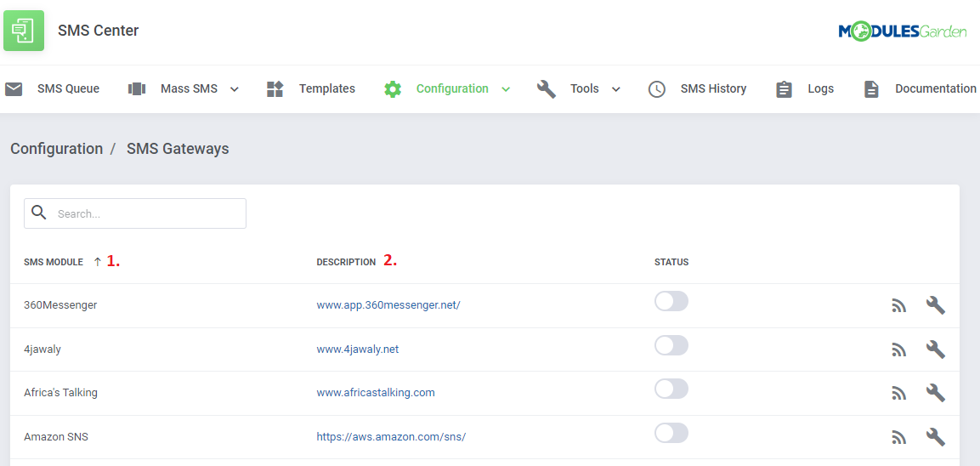Open the SMS Queue menu item

pyautogui.click(x=68, y=88)
